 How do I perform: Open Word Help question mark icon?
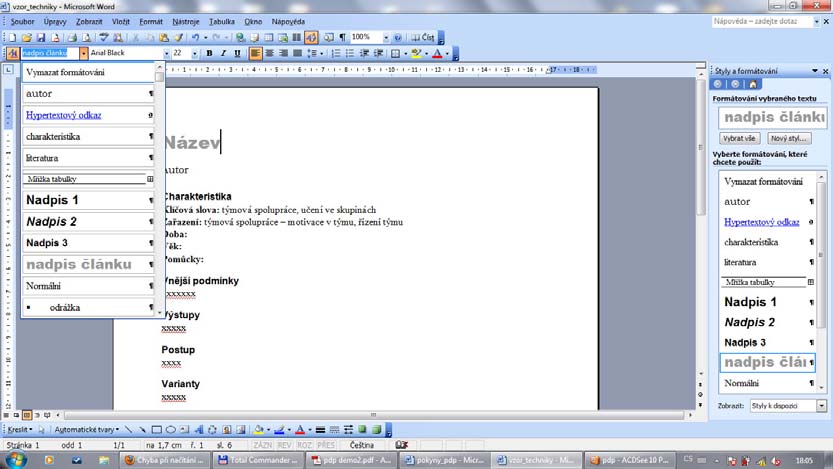tap(398, 37)
